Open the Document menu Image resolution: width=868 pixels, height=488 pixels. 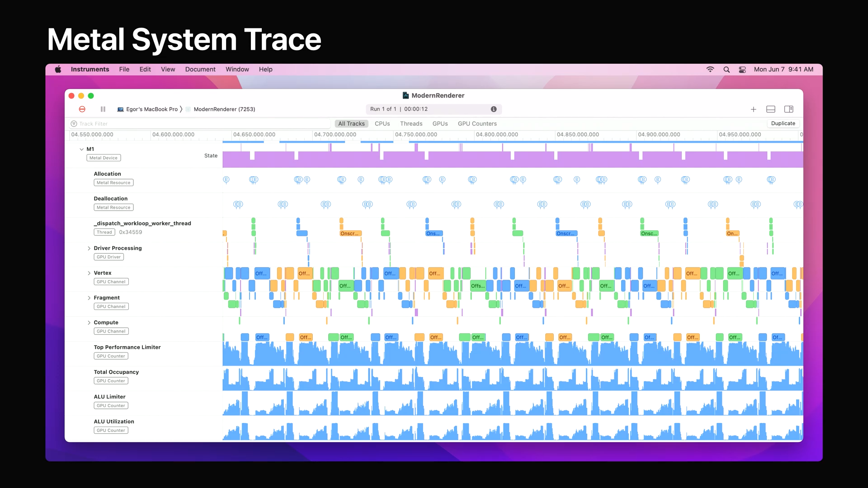click(200, 70)
